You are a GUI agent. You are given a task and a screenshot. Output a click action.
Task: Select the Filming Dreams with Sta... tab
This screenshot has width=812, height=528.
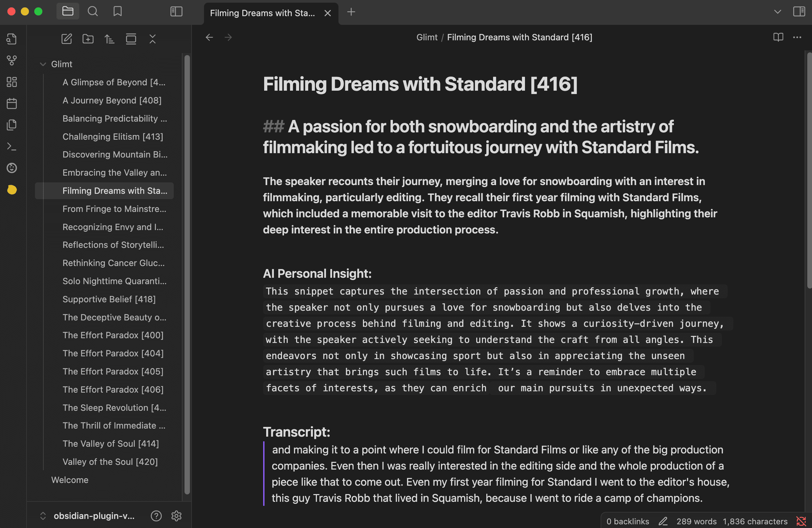click(262, 13)
